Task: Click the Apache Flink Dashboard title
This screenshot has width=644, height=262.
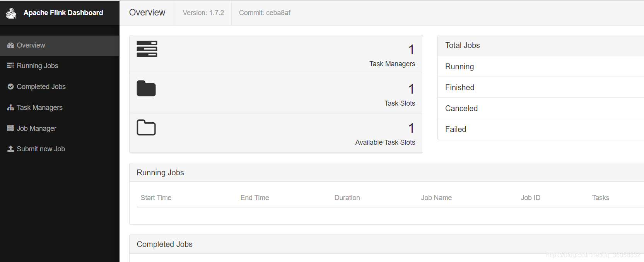Action: [x=63, y=13]
